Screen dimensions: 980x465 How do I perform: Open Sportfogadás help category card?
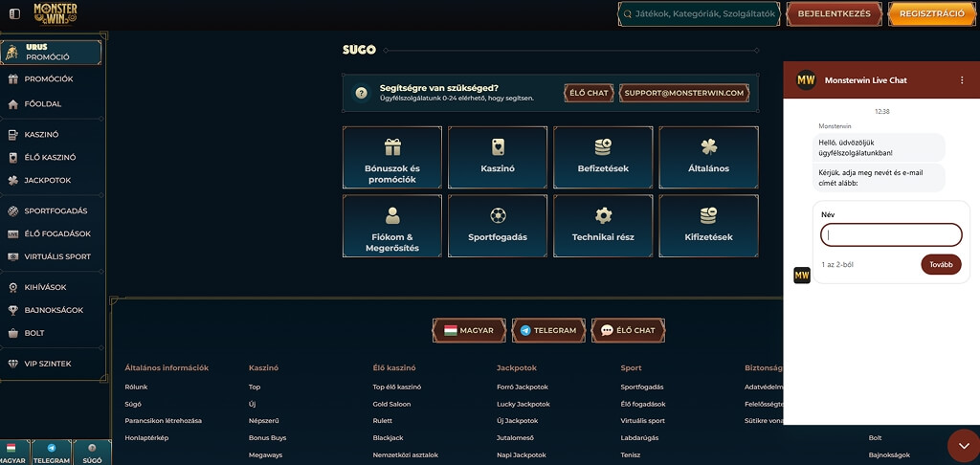coord(498,226)
